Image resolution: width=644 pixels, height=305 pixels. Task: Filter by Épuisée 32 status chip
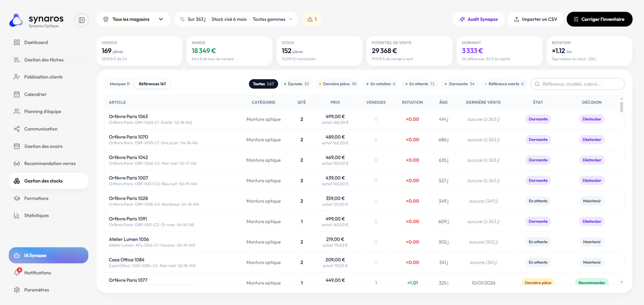tap(297, 84)
